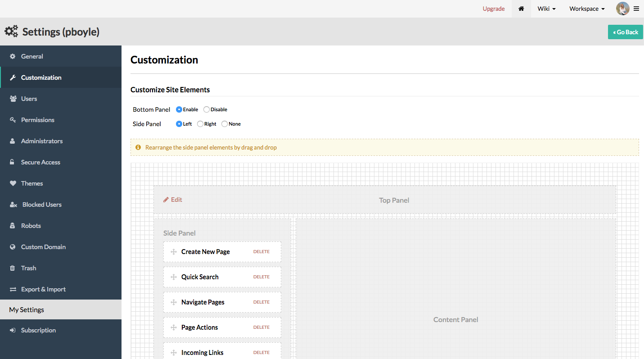The height and width of the screenshot is (359, 644).
Task: Open the Wiki dropdown menu
Action: coord(546,9)
